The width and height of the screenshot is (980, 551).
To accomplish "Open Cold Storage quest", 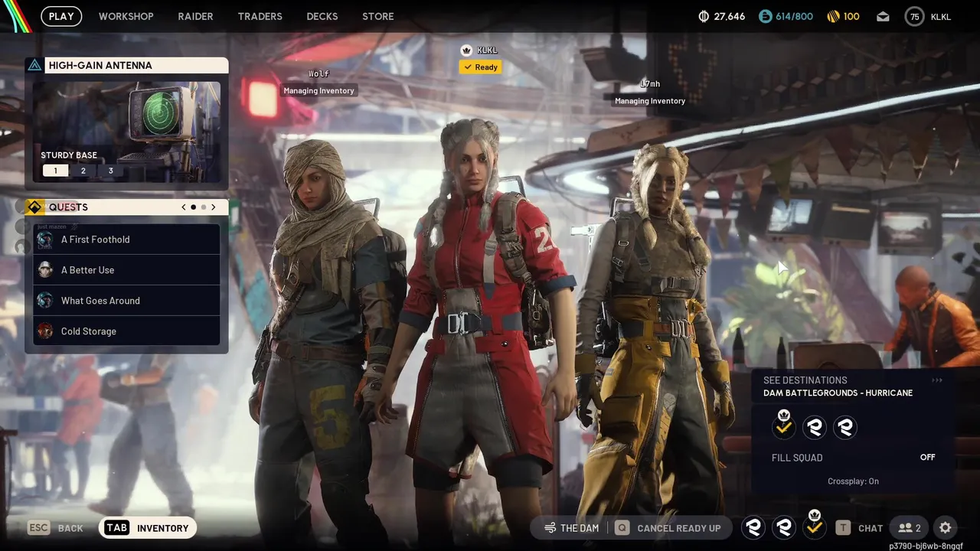I will click(126, 331).
